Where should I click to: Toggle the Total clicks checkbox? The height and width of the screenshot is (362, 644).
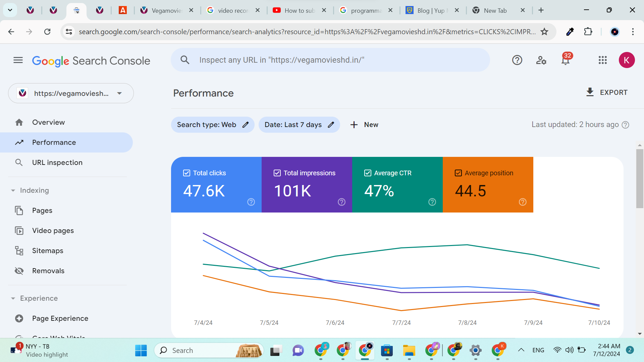point(187,173)
